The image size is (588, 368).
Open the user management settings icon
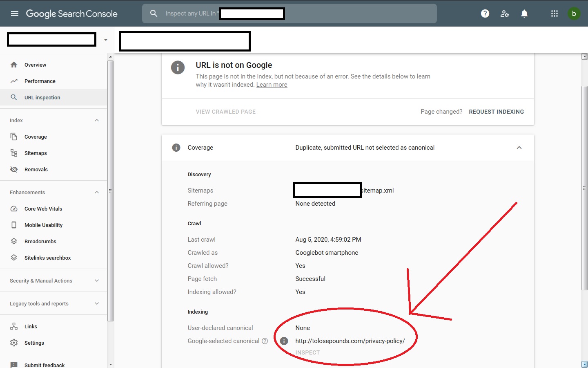(x=505, y=13)
